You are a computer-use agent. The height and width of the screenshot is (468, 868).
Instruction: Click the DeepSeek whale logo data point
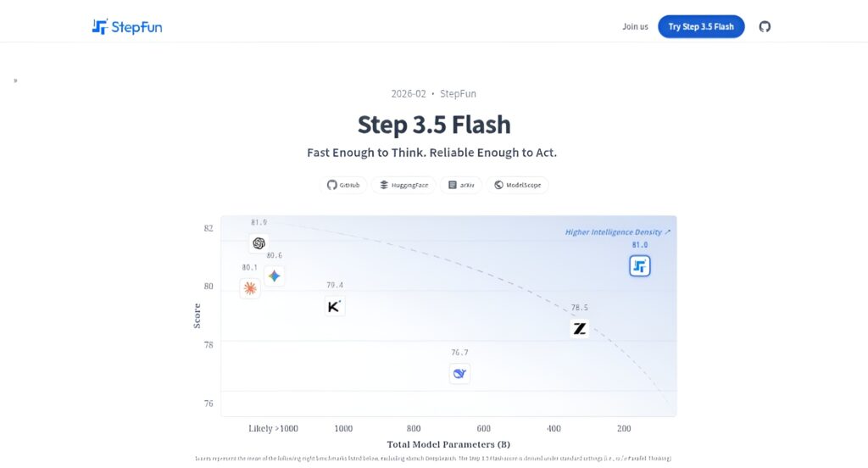[x=459, y=373]
